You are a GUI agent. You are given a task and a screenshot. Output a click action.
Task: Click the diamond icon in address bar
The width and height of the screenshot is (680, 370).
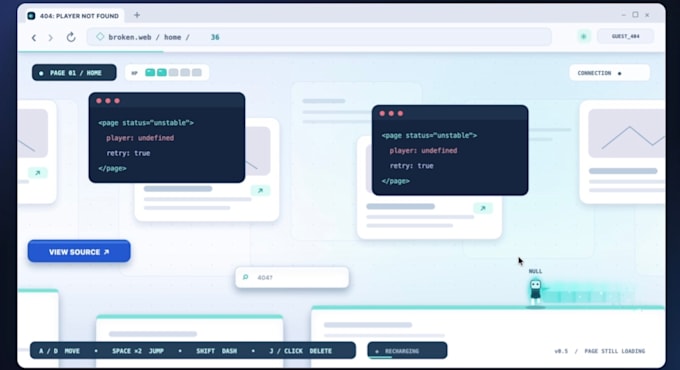pos(100,37)
